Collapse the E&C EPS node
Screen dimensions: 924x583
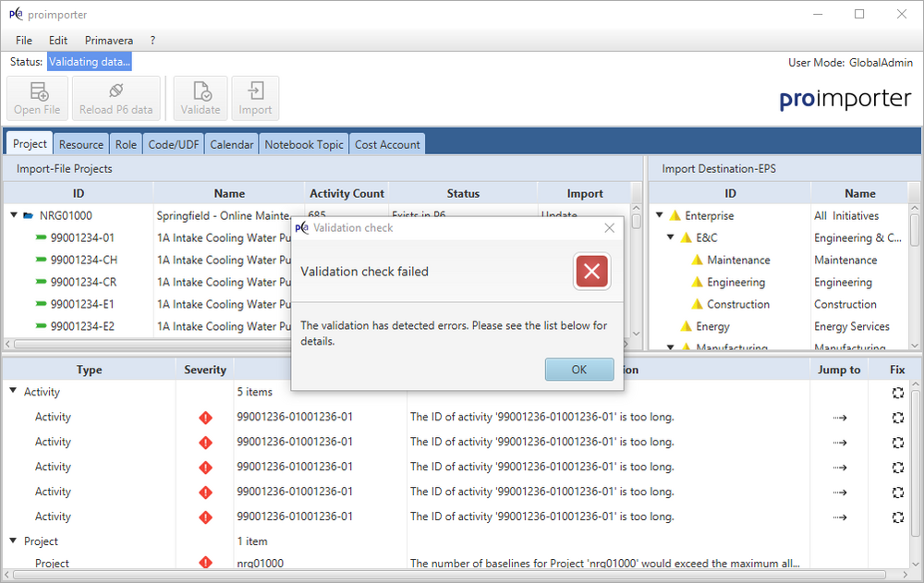point(671,238)
